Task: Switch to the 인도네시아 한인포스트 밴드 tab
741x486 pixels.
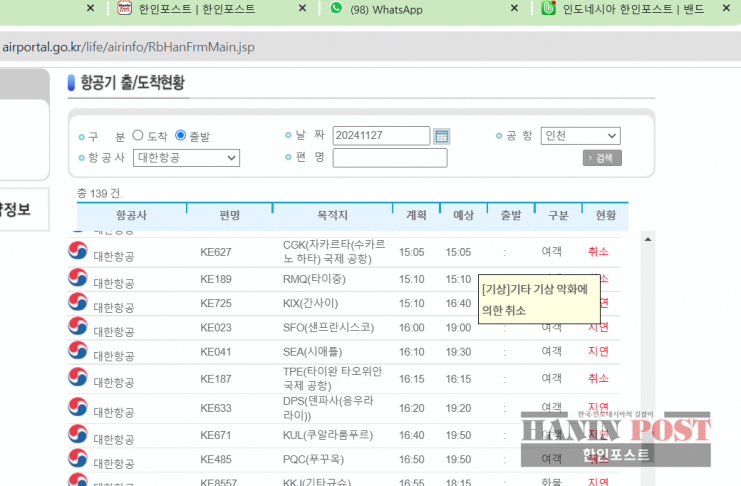Action: [x=632, y=9]
